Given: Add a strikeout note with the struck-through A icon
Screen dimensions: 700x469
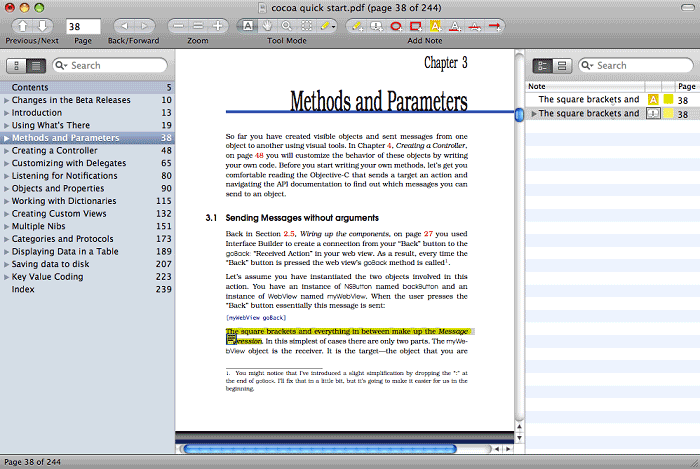Looking at the screenshot, I should click(x=475, y=26).
